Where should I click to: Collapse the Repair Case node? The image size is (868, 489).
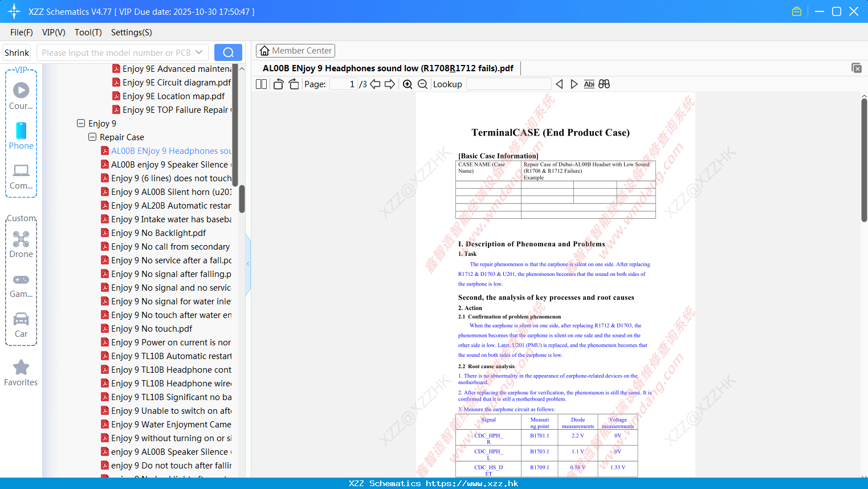92,137
